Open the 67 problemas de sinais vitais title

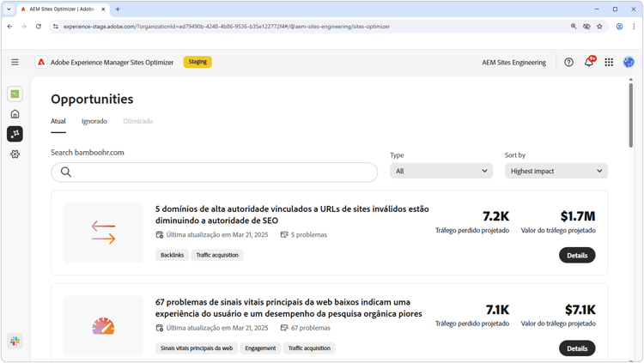[289, 308]
